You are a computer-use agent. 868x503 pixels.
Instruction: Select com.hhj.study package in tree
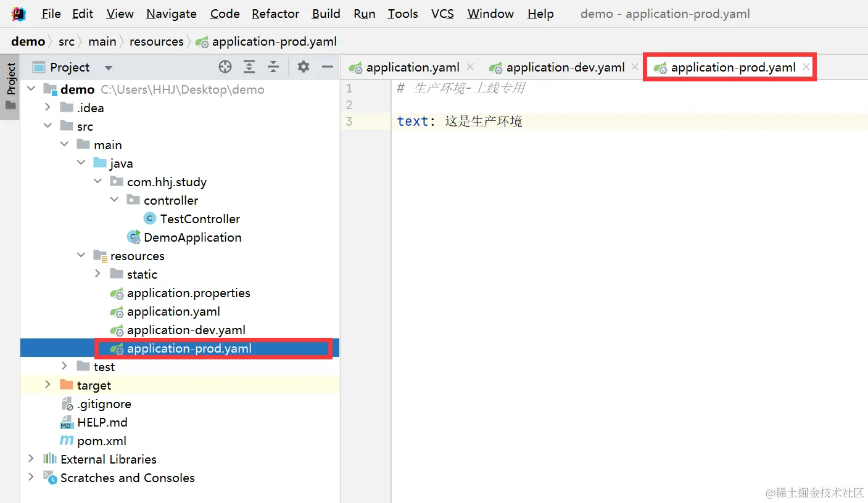pyautogui.click(x=167, y=182)
